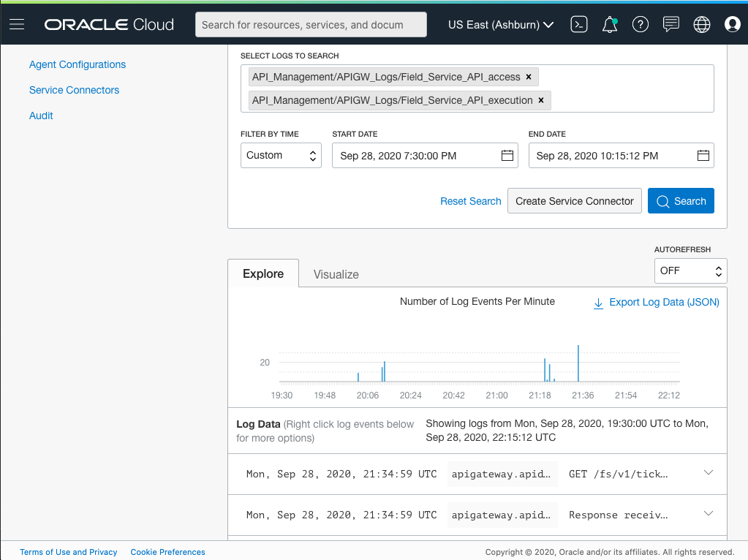Switch to the Visualize tab
This screenshot has width=748, height=560.
tap(336, 275)
